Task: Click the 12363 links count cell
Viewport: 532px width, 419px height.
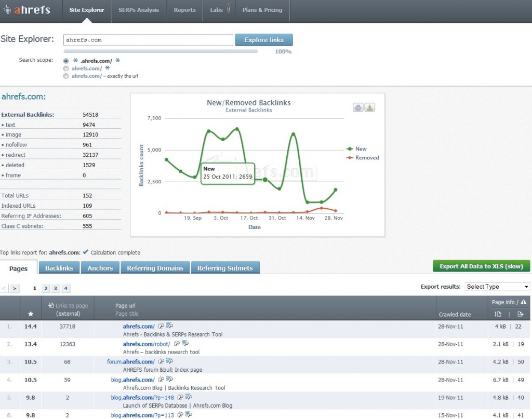Action: tap(67, 344)
